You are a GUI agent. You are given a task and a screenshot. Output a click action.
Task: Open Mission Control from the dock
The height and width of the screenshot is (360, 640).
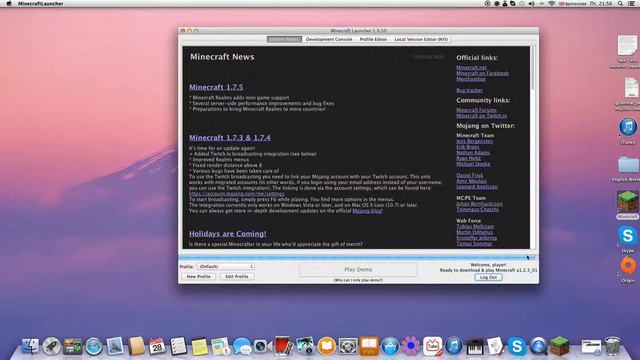[x=73, y=346]
